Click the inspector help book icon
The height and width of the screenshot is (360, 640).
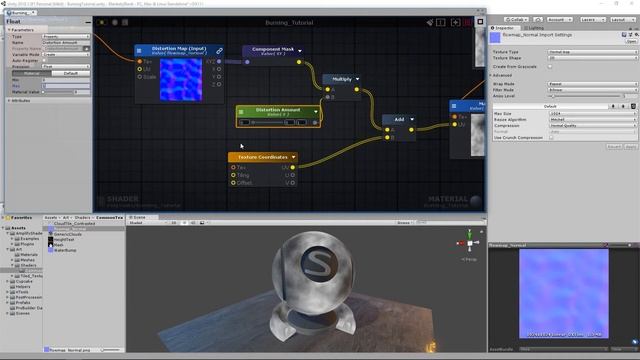click(x=624, y=35)
